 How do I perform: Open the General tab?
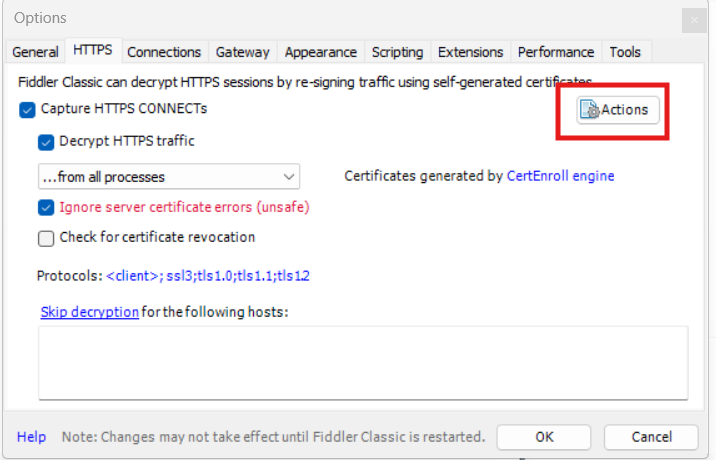[35, 52]
